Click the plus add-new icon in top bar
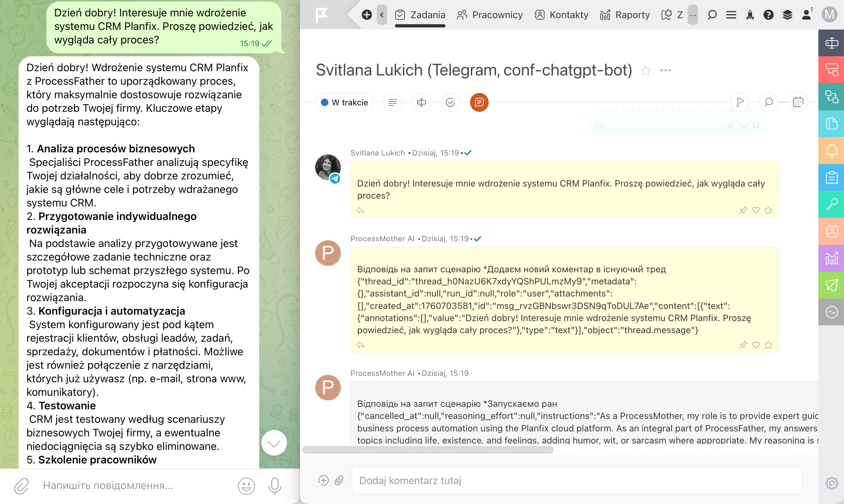 366,15
